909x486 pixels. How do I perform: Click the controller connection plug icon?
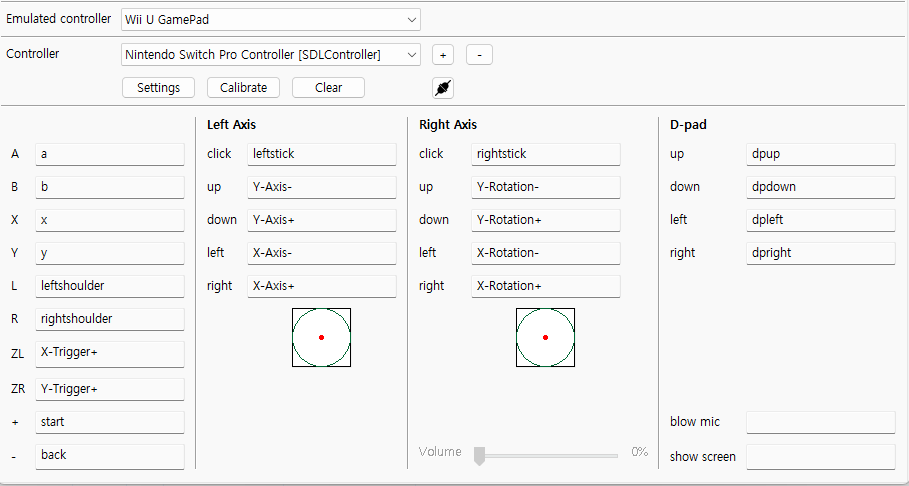[443, 88]
